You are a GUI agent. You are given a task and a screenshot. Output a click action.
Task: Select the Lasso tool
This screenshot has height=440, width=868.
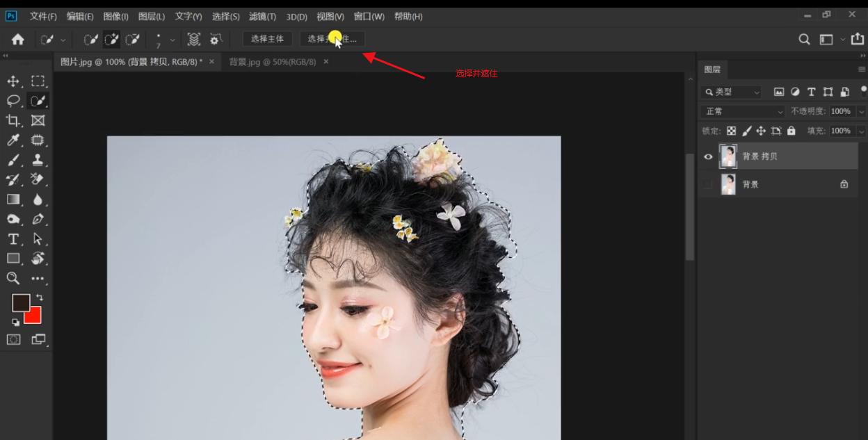[x=13, y=100]
